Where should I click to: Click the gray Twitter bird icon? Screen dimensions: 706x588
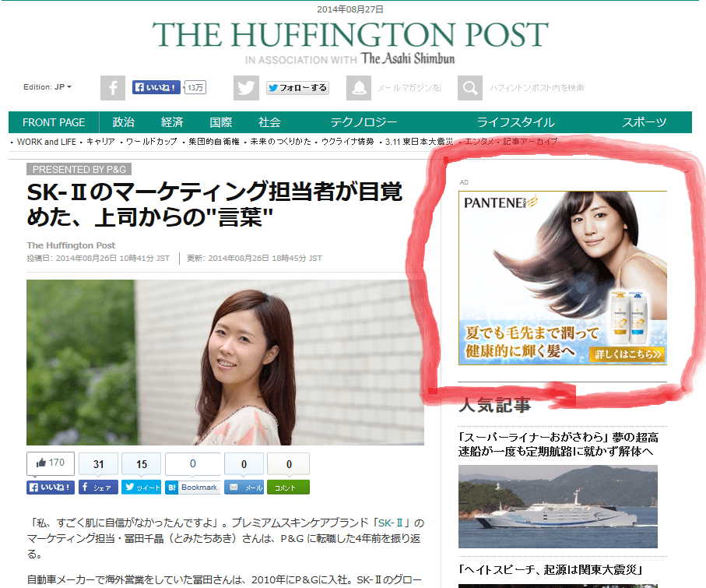pyautogui.click(x=246, y=87)
